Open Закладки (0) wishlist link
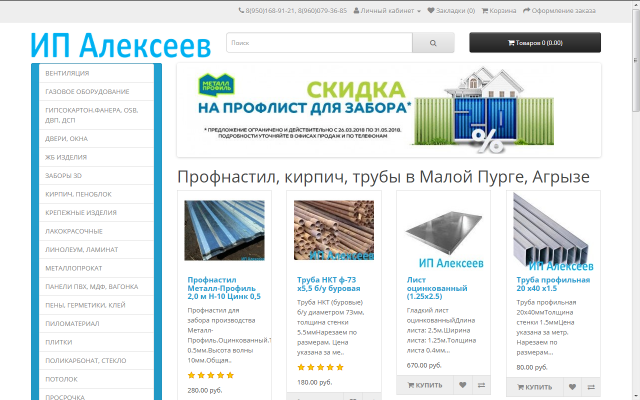The image size is (640, 400). 451,11
